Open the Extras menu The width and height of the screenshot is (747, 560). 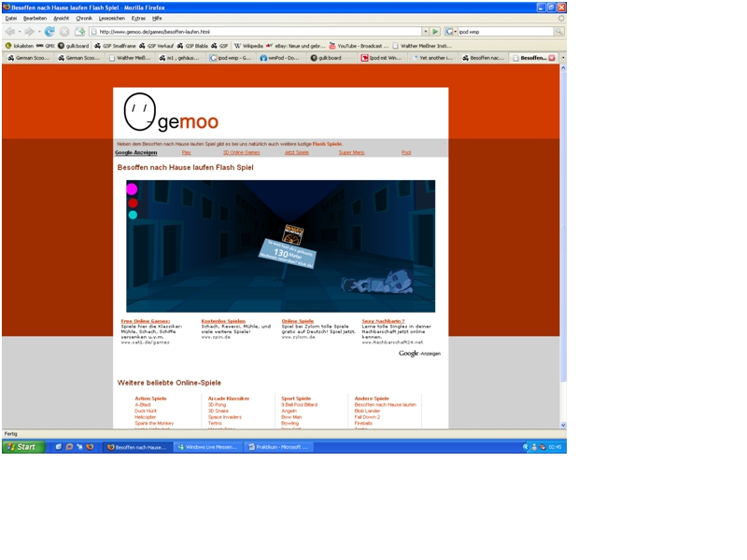click(x=138, y=18)
